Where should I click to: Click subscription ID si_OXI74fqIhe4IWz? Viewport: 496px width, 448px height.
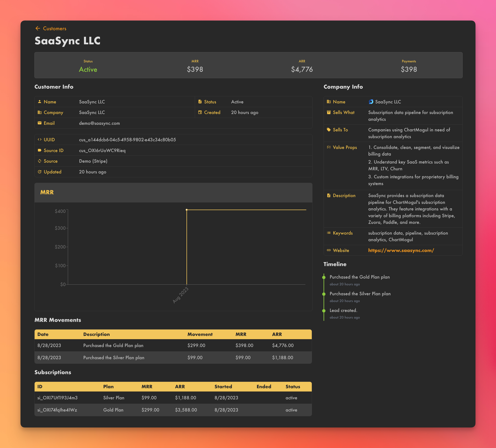[57, 410]
